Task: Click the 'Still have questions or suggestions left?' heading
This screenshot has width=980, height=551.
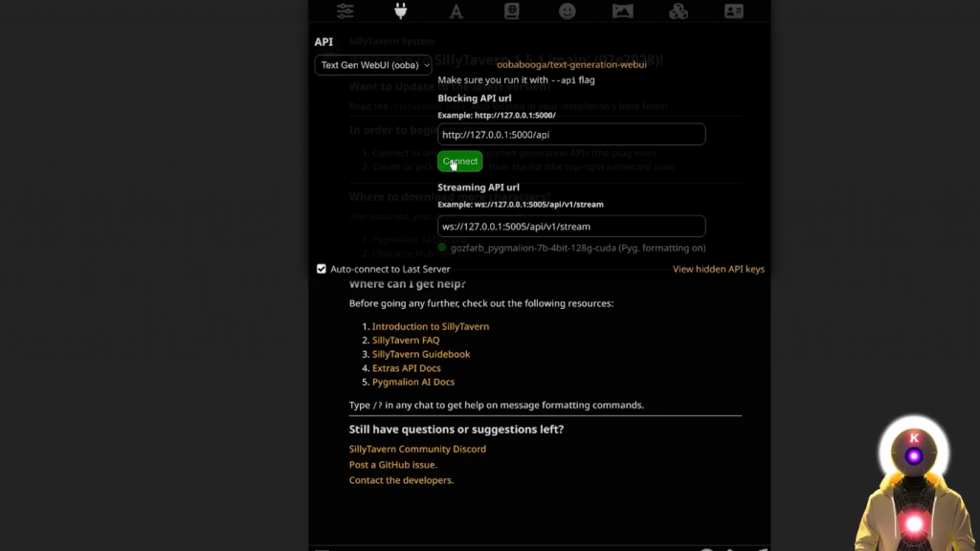Action: pos(457,430)
